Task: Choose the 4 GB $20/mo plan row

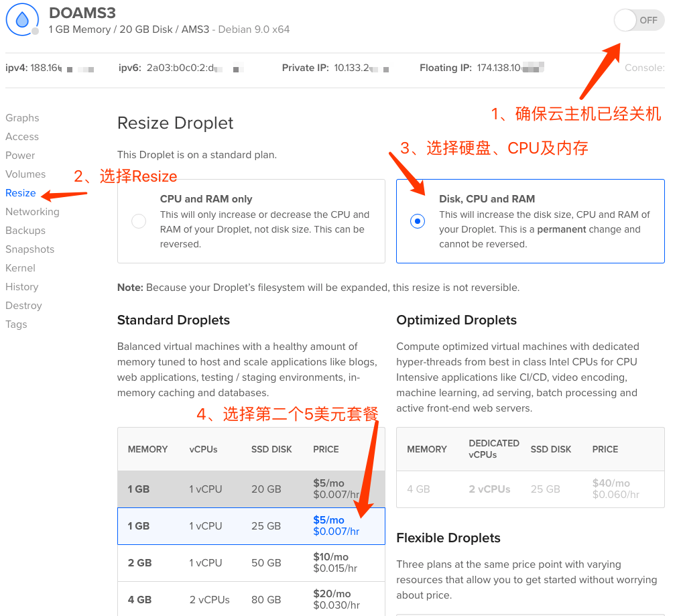Action: (x=251, y=599)
